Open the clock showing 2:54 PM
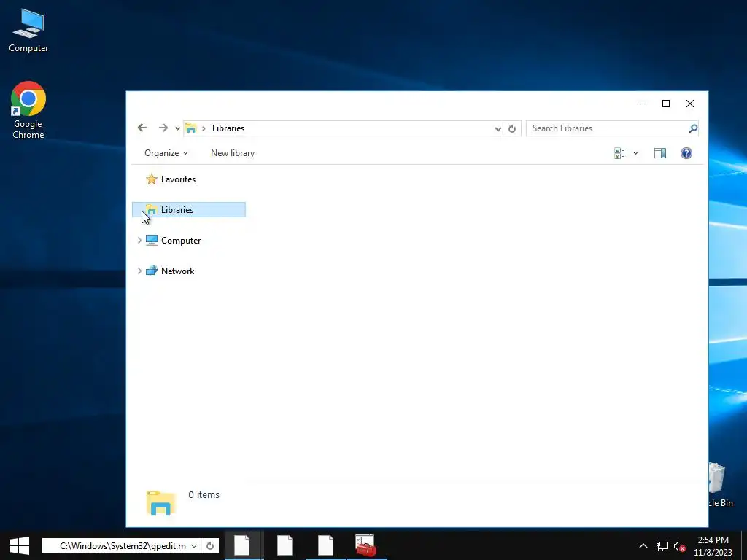 click(x=713, y=546)
